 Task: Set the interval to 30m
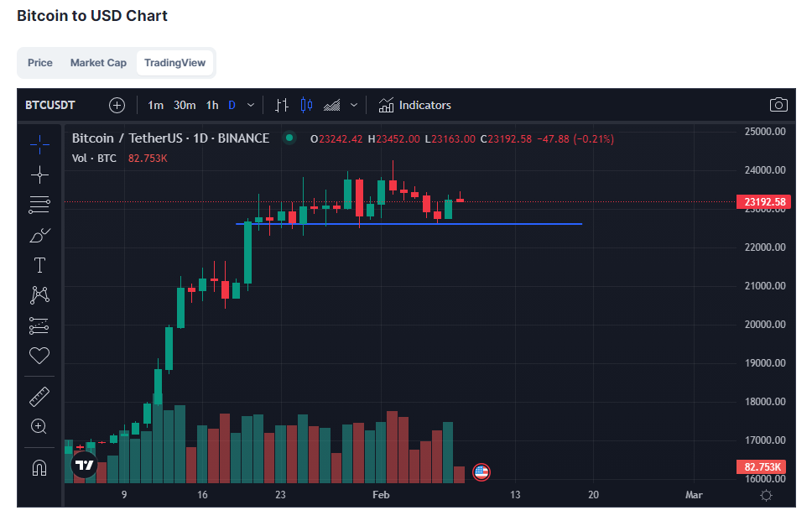tap(185, 105)
